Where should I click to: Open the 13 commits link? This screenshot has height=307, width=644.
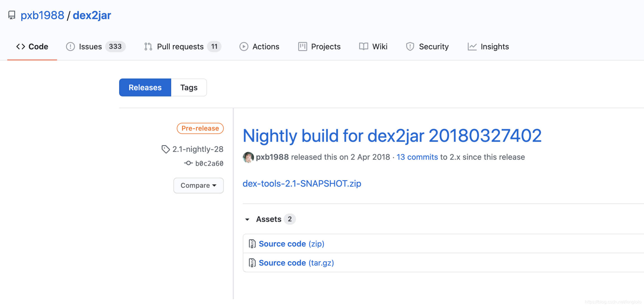(x=417, y=157)
